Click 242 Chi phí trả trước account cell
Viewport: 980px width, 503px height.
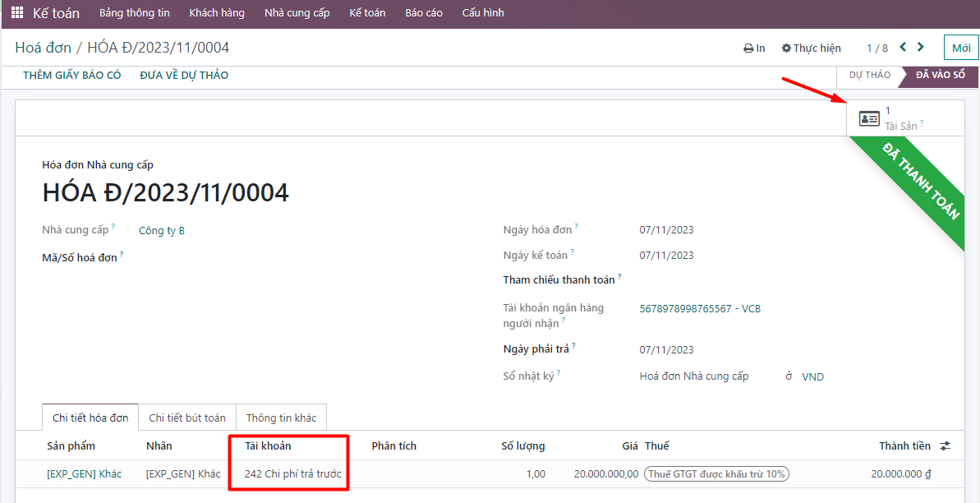293,474
